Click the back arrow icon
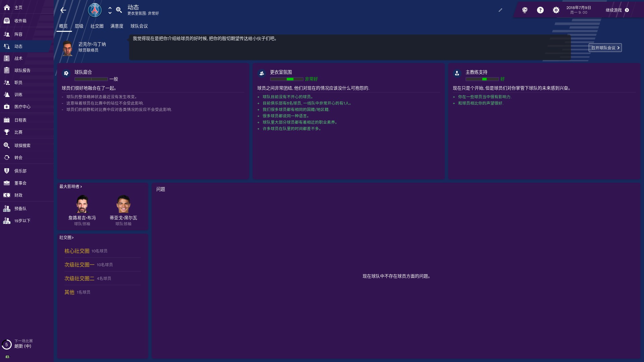The height and width of the screenshot is (362, 644). point(63,10)
